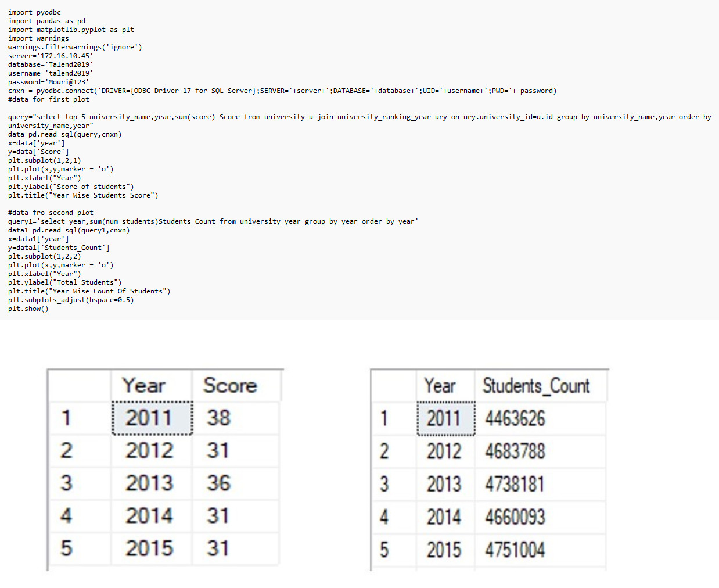Place cursor on the plt.show() line
This screenshot has width=719, height=588.
coord(28,309)
